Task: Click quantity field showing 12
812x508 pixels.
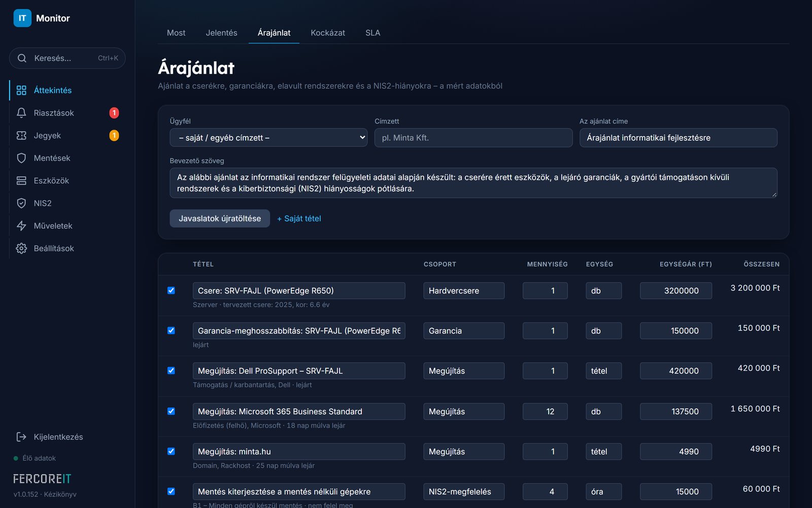Action: [545, 411]
